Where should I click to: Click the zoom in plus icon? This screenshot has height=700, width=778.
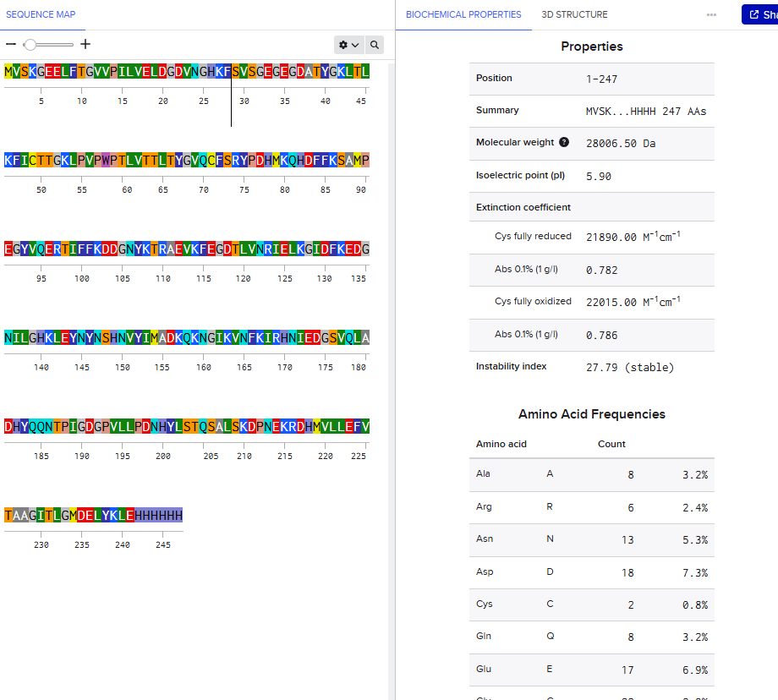[x=85, y=45]
